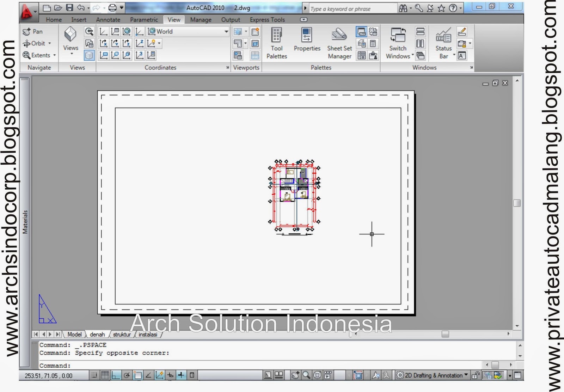This screenshot has width=564, height=392.
Task: Toggle Dynamic UCS in status bar
Action: 159,375
